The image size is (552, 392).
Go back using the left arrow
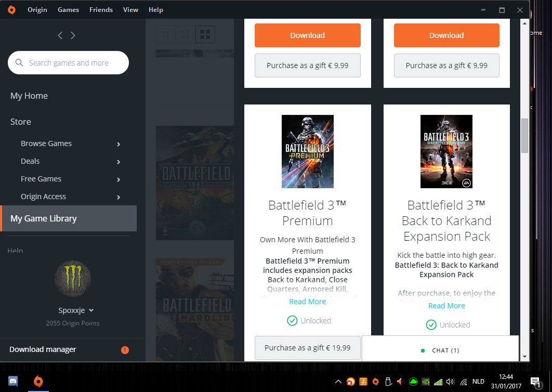point(60,35)
